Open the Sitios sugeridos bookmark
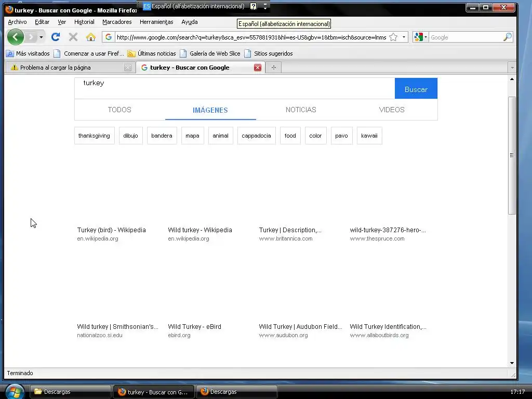This screenshot has width=532, height=399. pos(269,54)
